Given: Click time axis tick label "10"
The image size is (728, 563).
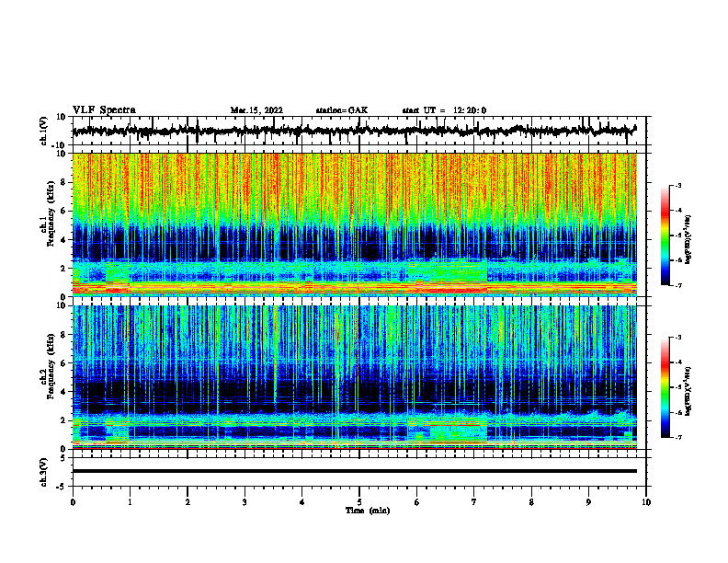Looking at the screenshot, I should (646, 502).
